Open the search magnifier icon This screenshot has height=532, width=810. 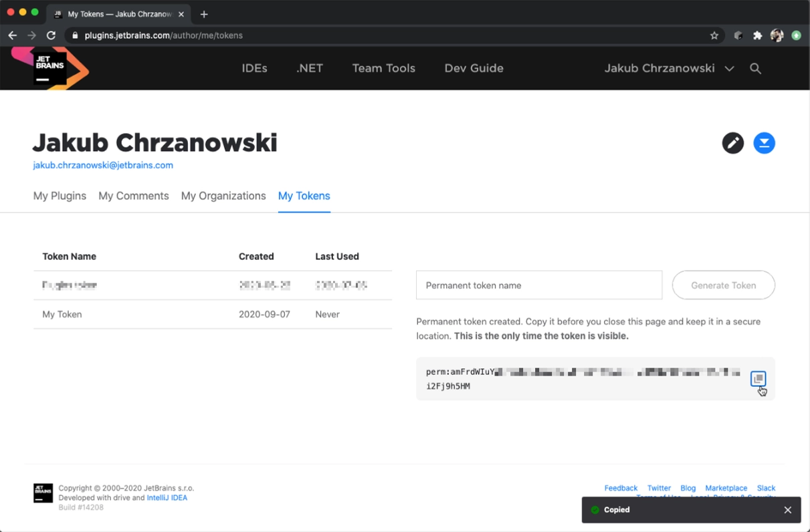coord(756,68)
